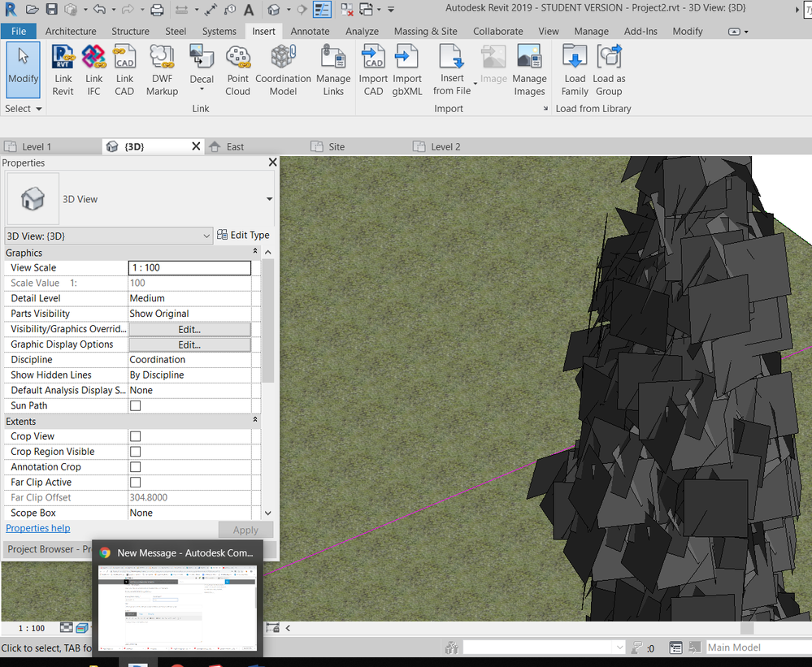
Task: Click the Apply button in Properties
Action: [245, 530]
